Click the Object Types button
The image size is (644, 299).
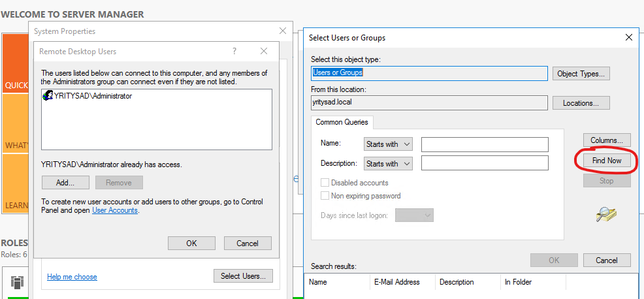pyautogui.click(x=581, y=74)
